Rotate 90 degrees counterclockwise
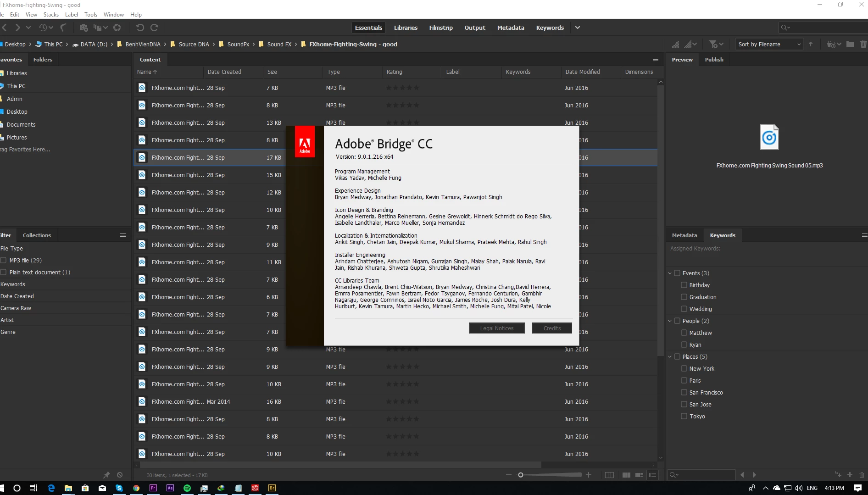This screenshot has width=868, height=495. [140, 28]
